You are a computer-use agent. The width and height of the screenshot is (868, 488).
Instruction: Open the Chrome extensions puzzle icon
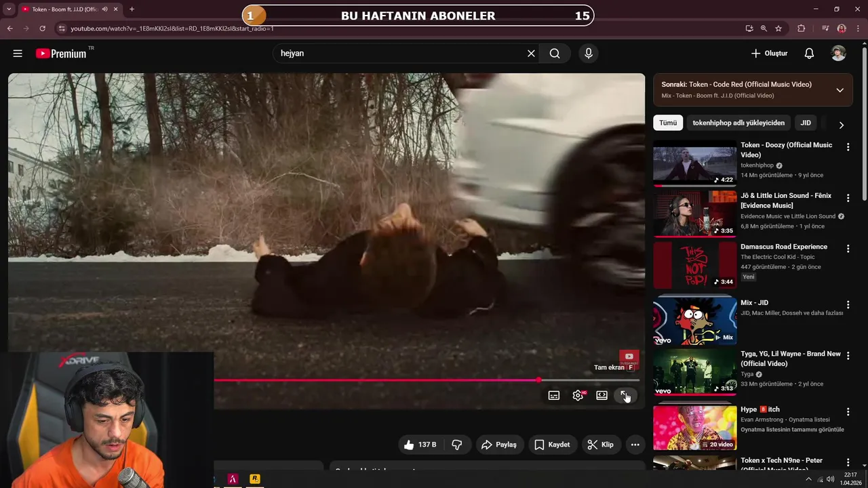click(x=802, y=28)
